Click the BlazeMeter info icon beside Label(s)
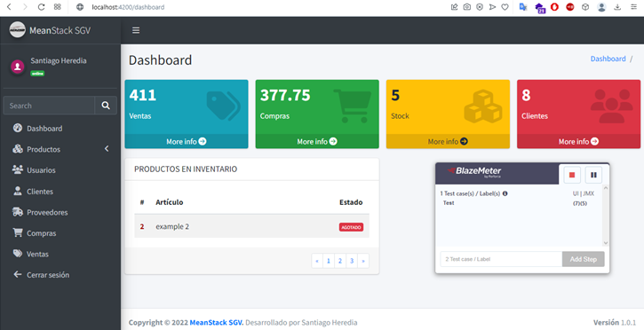 tap(505, 193)
